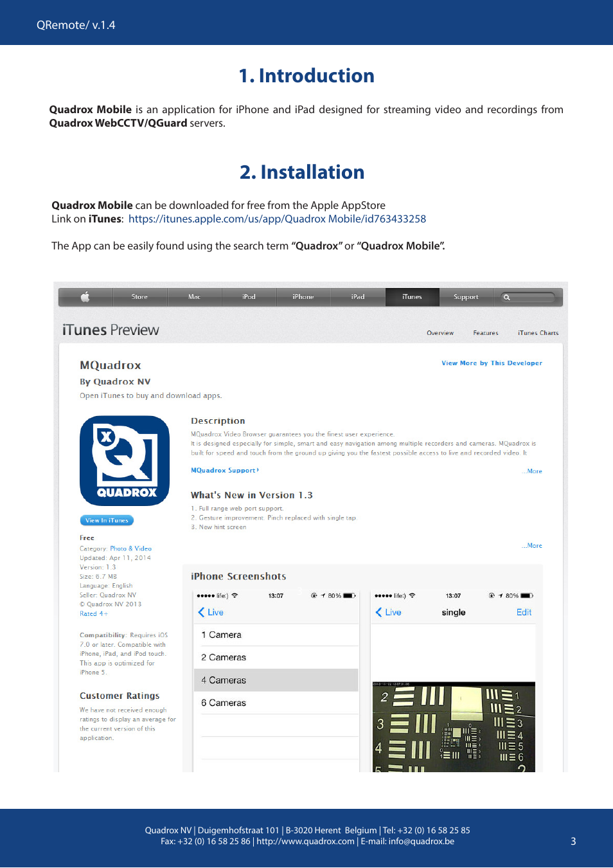613x868 pixels.
Task: Click the Size: 6.7 MB line
Action: [98, 577]
